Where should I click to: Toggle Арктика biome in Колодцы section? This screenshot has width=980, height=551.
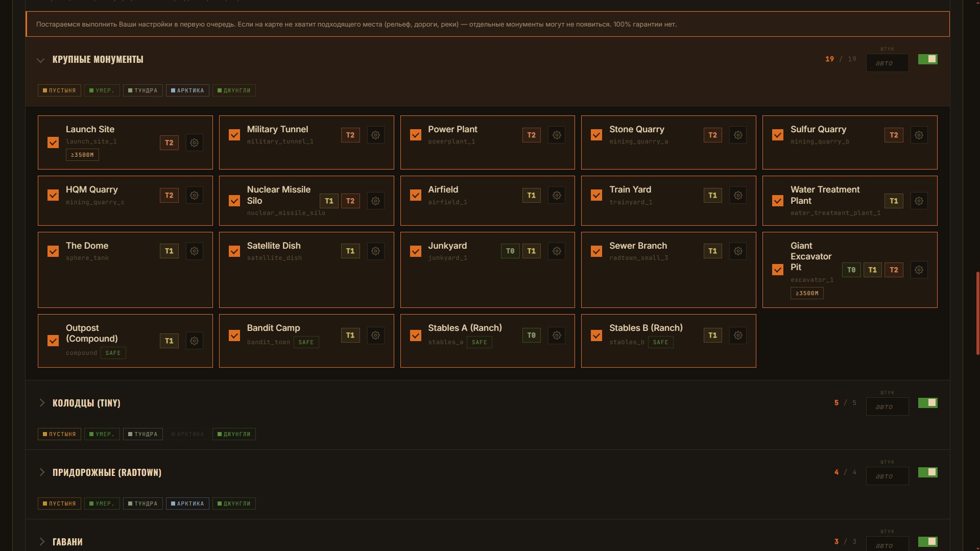[x=187, y=434]
